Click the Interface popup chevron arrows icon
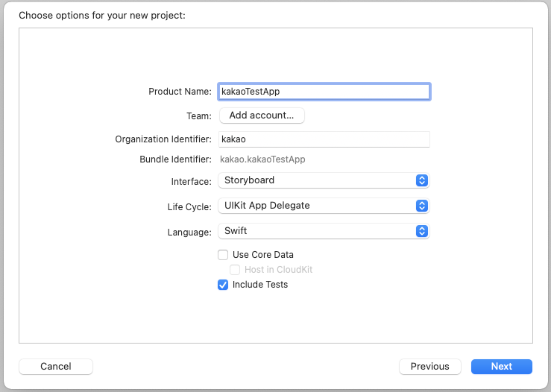The image size is (551, 392). pos(421,180)
